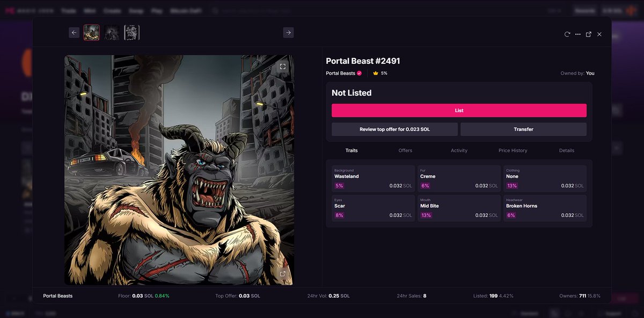Select the Eyes Scar trait card

pyautogui.click(x=373, y=208)
